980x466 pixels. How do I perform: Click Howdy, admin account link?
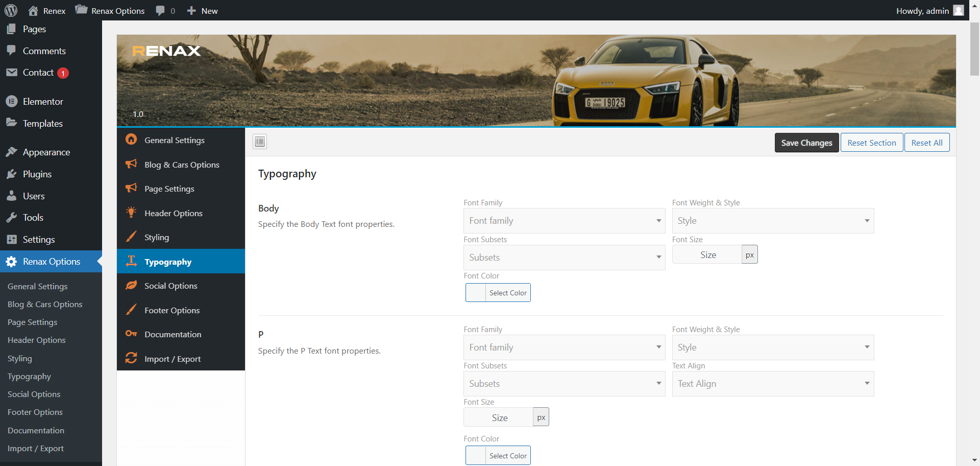(929, 10)
